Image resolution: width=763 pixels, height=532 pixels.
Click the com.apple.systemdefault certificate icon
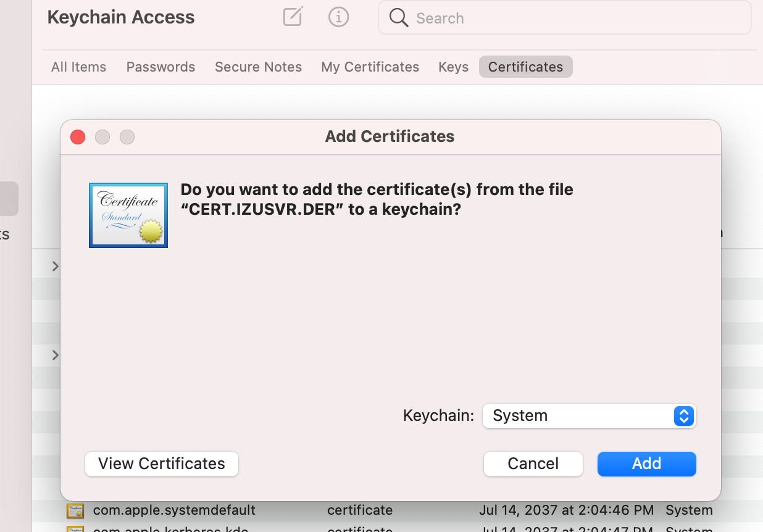point(75,510)
